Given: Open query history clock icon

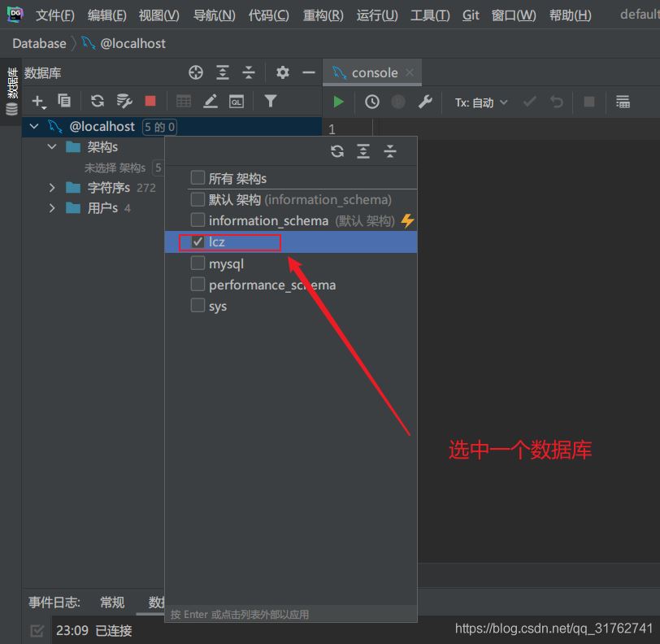Looking at the screenshot, I should click(x=371, y=102).
